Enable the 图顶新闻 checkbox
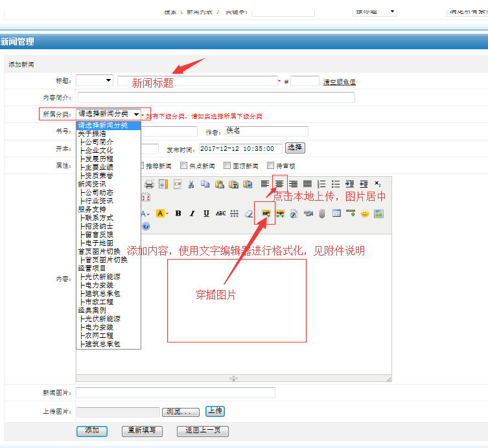The image size is (488, 448). tap(227, 165)
